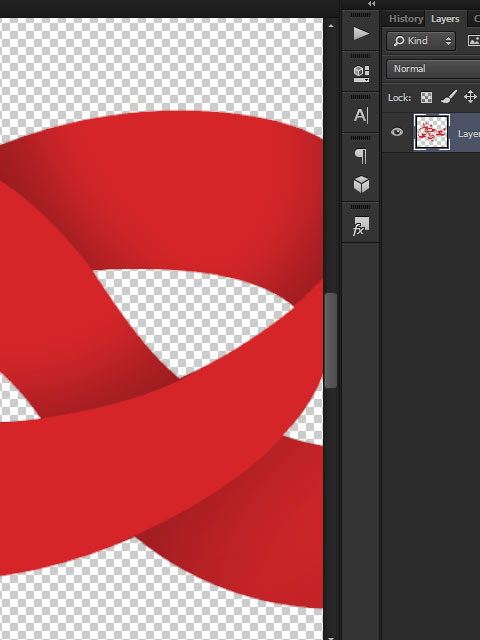480x640 pixels.
Task: Select the red layer thumbnail
Action: [x=432, y=132]
